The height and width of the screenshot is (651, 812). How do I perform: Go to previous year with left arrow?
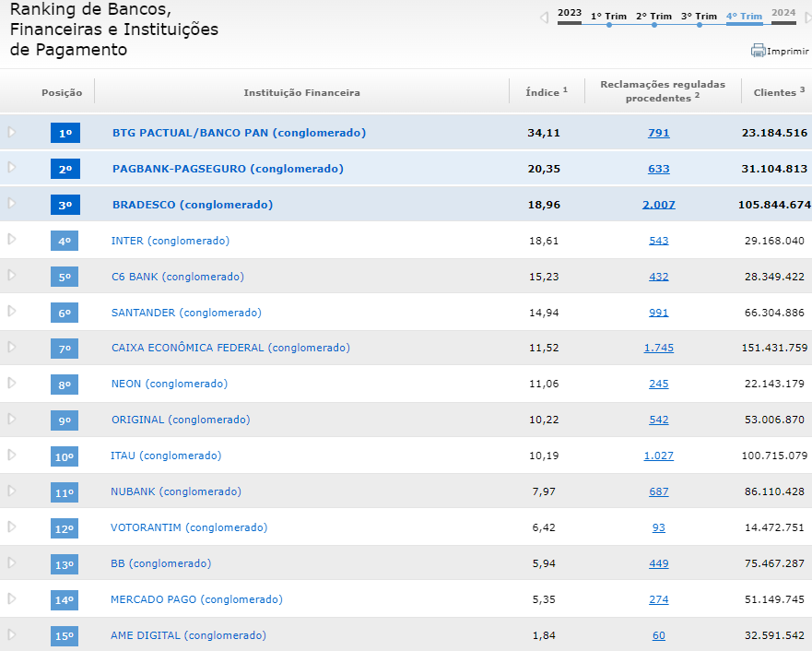545,18
